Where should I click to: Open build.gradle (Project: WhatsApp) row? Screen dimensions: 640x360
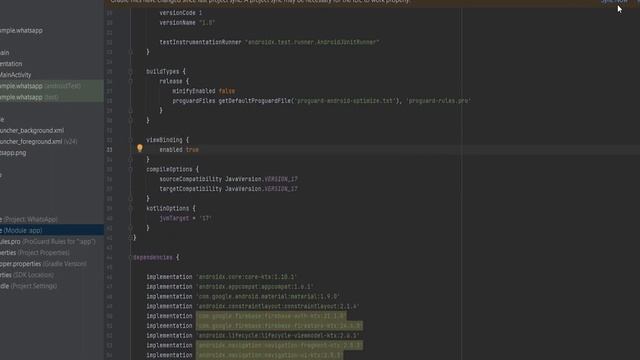coord(29,219)
